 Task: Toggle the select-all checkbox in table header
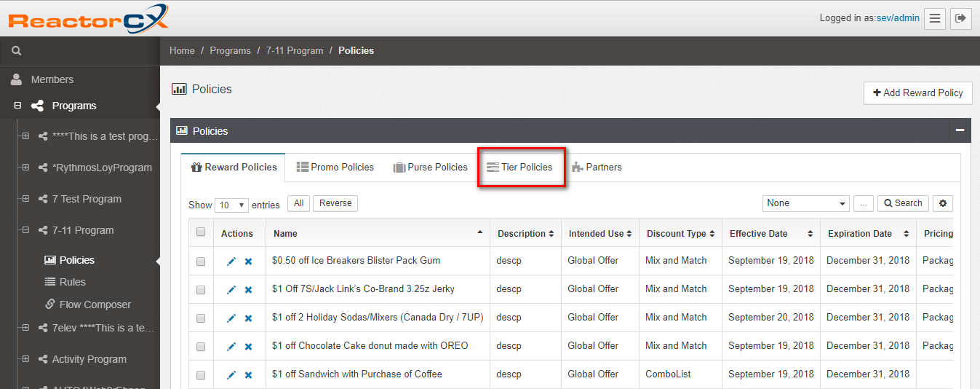[201, 232]
